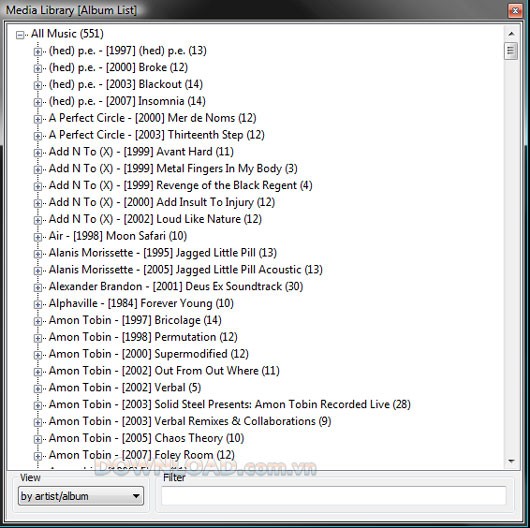
Task: Select Loud Like Nature (12) album
Action: 155,219
